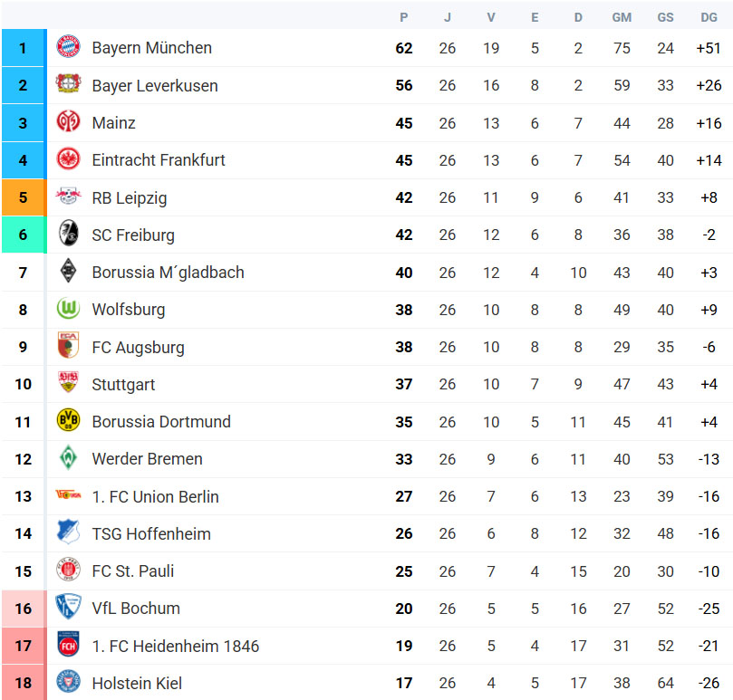
Task: Open the Borussia M´gladbach team link
Action: point(169,273)
